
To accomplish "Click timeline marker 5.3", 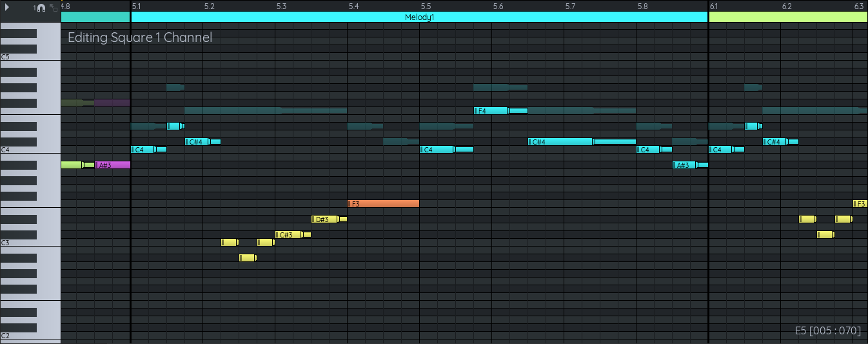I will (x=281, y=6).
